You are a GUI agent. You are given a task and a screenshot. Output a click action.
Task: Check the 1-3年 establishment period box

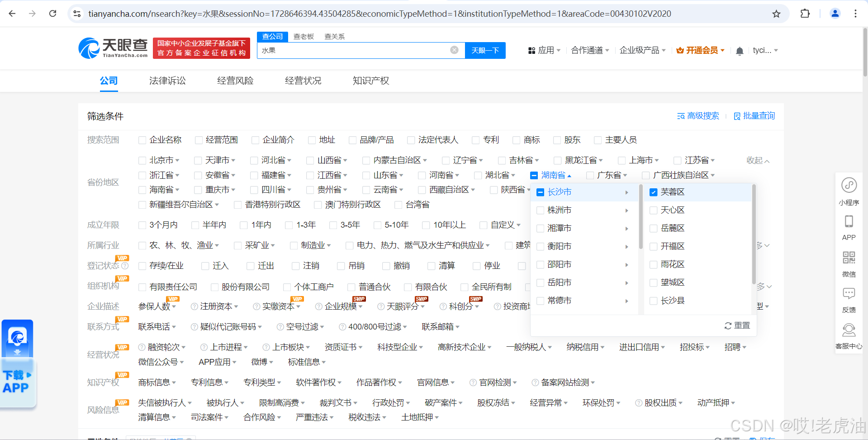(x=289, y=225)
